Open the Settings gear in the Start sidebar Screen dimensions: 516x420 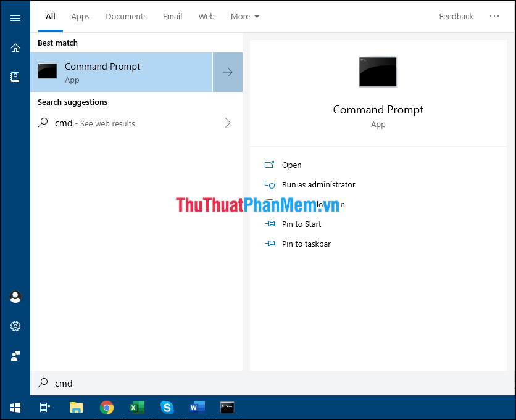(15, 326)
